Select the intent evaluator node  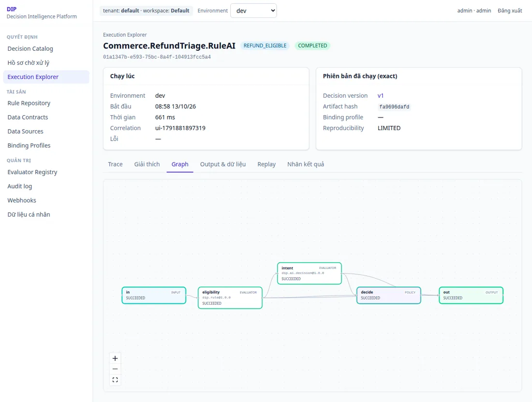pyautogui.click(x=310, y=273)
